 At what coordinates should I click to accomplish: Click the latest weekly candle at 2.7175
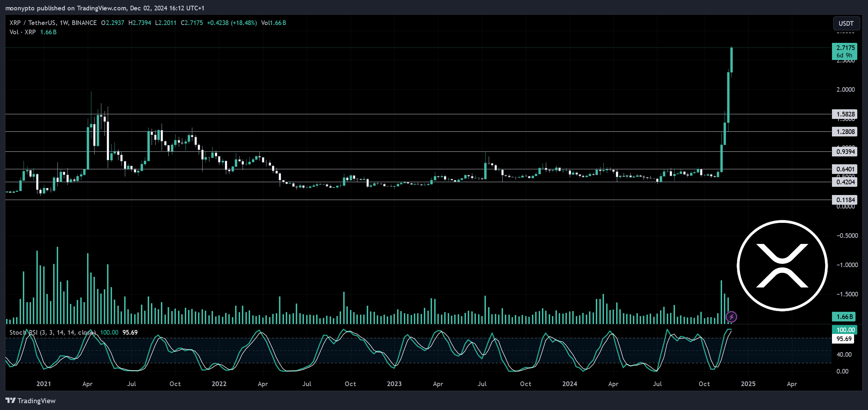[731, 60]
